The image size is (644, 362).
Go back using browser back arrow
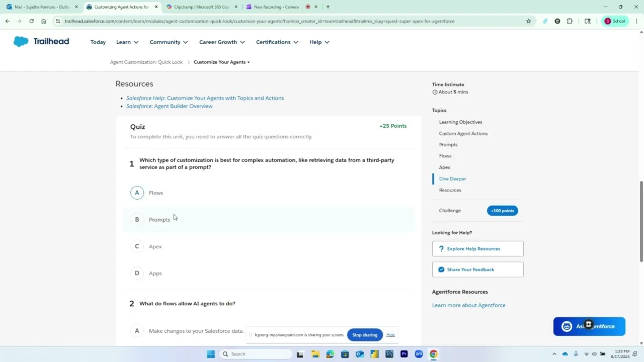click(7, 21)
